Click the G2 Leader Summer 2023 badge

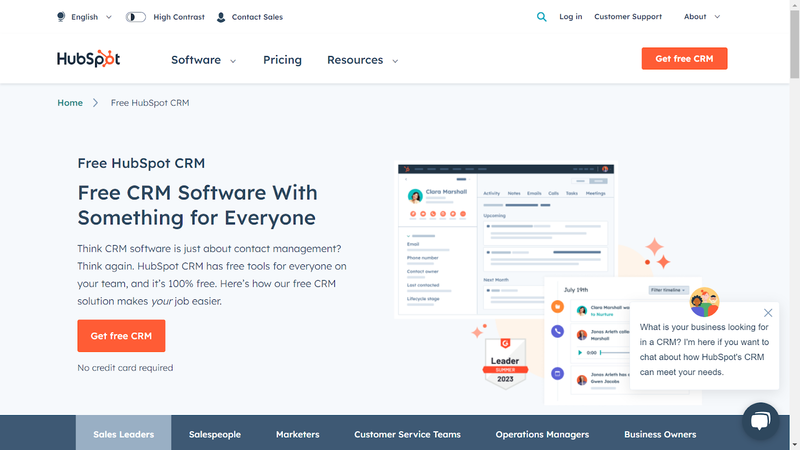click(505, 363)
